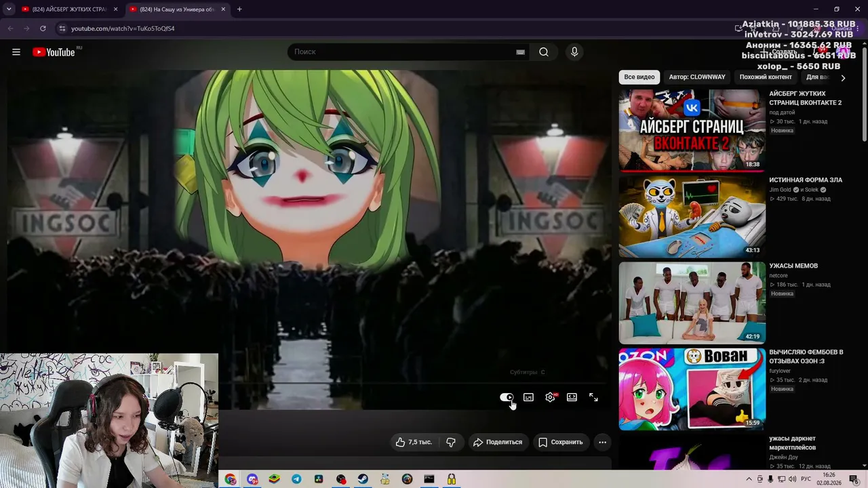Enter fullscreen video mode
Image resolution: width=868 pixels, height=488 pixels.
[593, 397]
